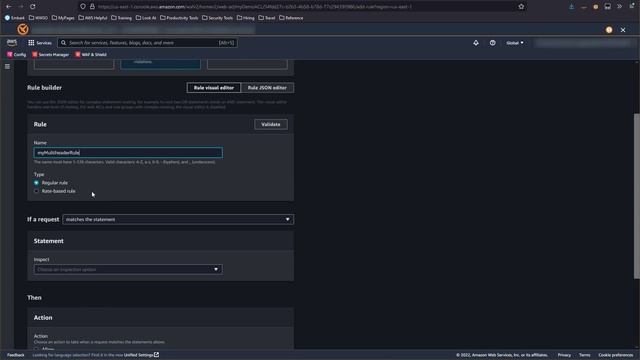Click the shield tracking protection icon
The image size is (640, 360).
83,7
